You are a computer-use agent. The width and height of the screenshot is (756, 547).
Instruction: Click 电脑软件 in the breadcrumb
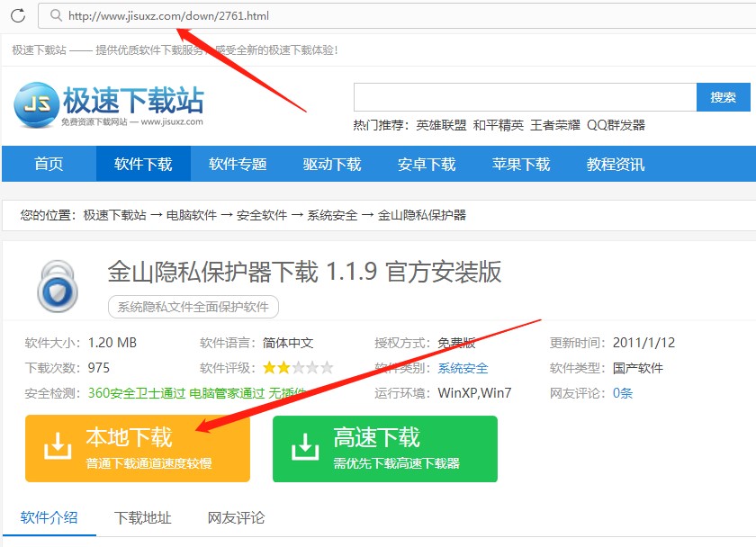[x=192, y=215]
